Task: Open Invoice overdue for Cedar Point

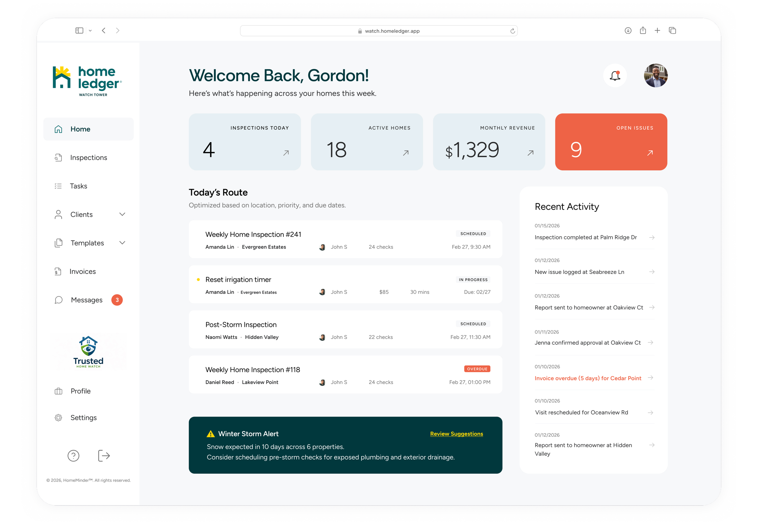Action: click(x=588, y=378)
